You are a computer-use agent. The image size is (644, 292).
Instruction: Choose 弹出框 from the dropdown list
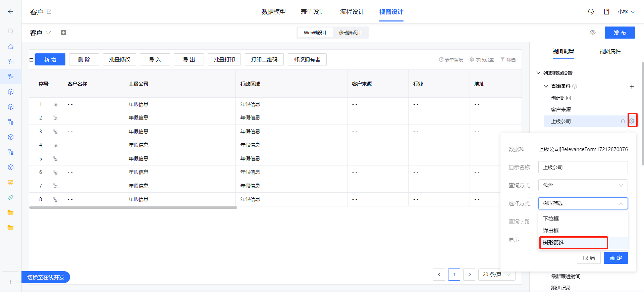583,231
